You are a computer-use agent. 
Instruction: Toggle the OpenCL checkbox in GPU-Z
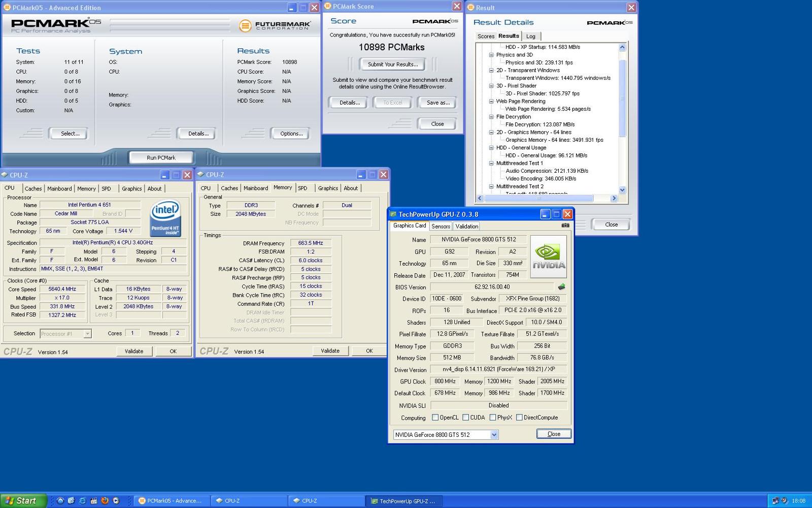click(435, 418)
